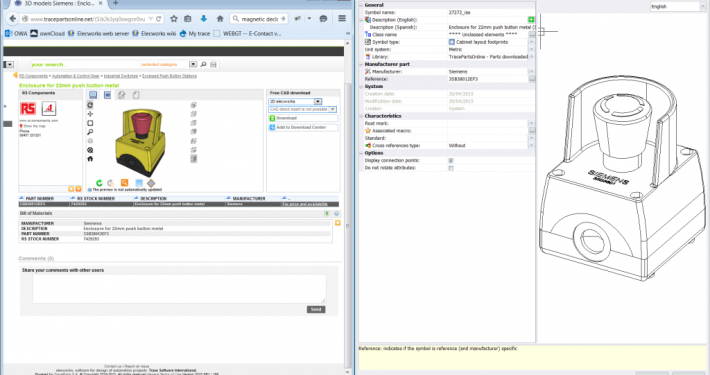Click the Download button
Screen dimensions: 710x375
pos(303,118)
